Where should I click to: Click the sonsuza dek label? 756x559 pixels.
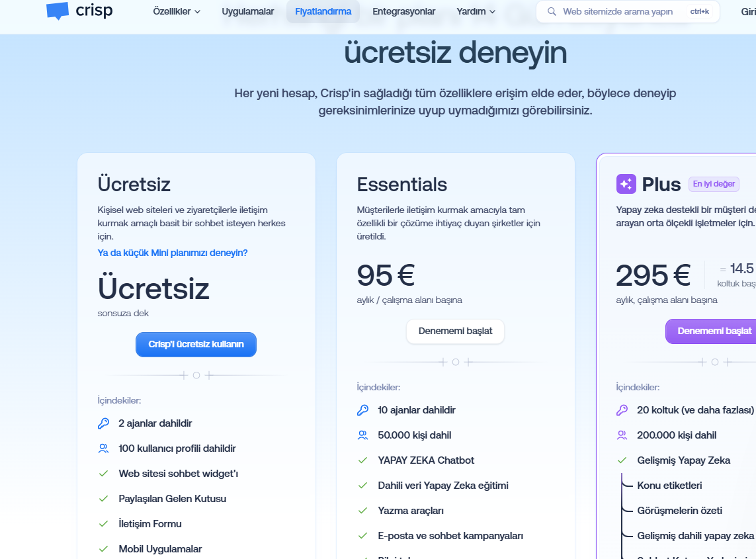123,314
